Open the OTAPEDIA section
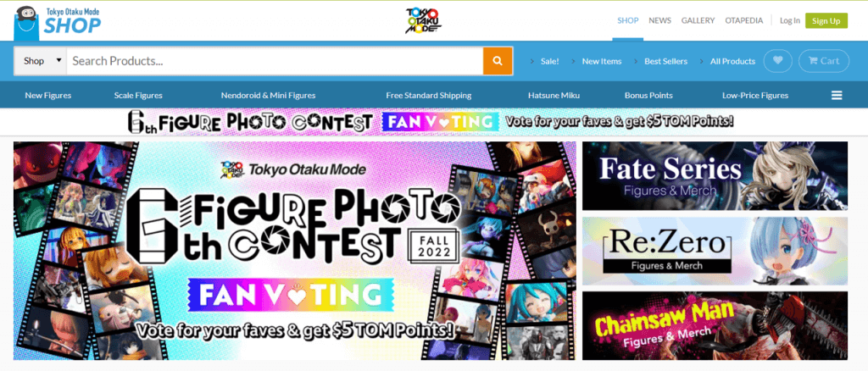This screenshot has height=371, width=868. (744, 20)
